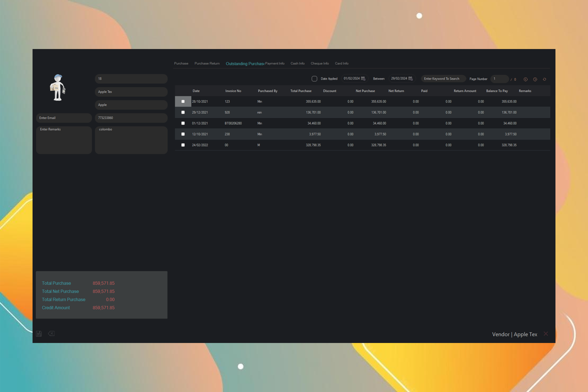Viewport: 588px width, 392px height.
Task: Click the Vendor | Apple Tex title text
Action: 515,334
